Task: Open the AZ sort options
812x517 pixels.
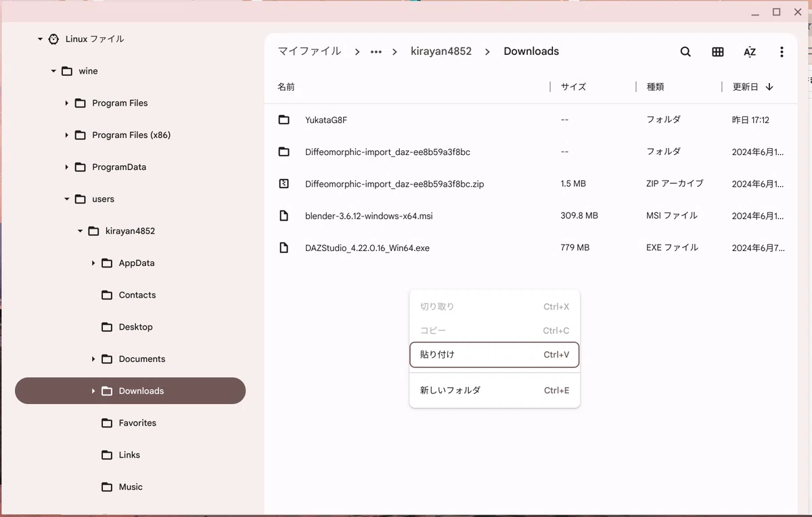Action: point(750,51)
